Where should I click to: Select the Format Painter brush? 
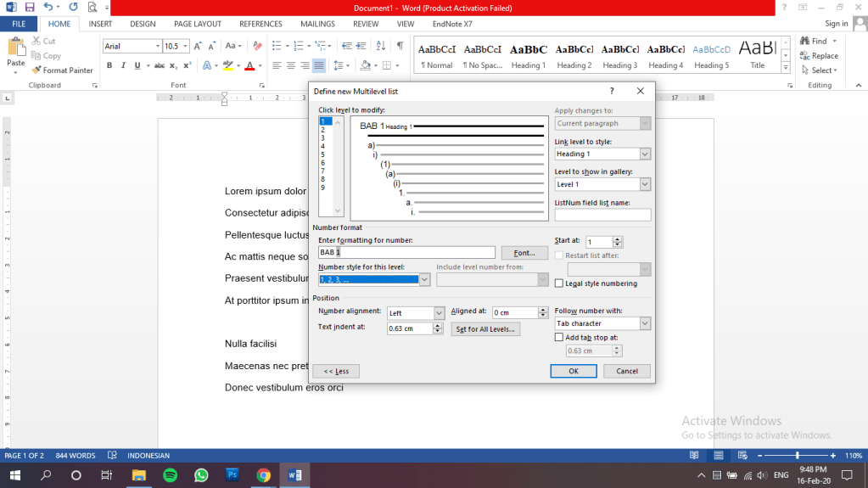coord(62,70)
